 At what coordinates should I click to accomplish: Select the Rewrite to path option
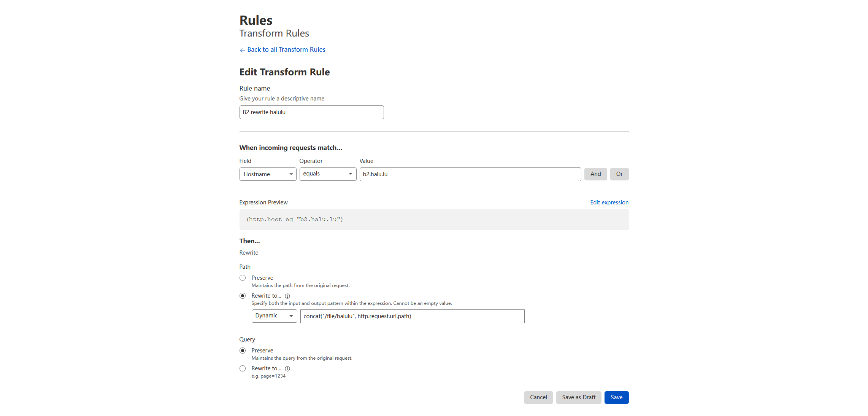243,295
